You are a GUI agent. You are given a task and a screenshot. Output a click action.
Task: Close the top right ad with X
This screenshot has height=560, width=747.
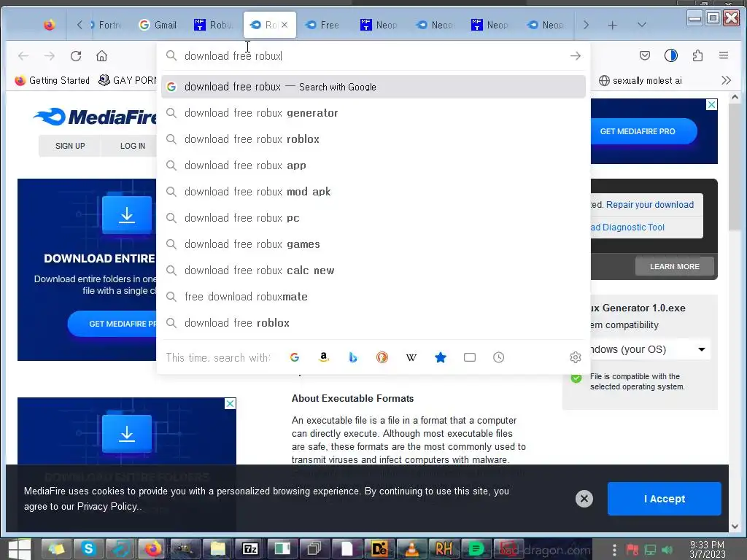click(711, 104)
